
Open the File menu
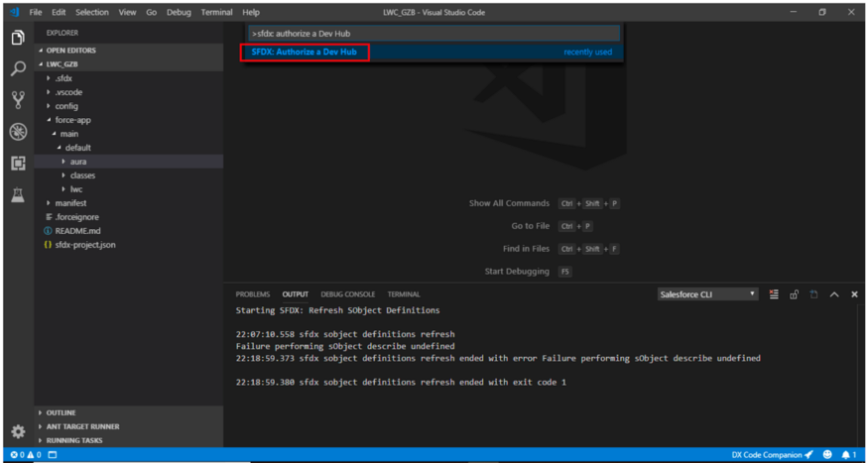point(36,12)
